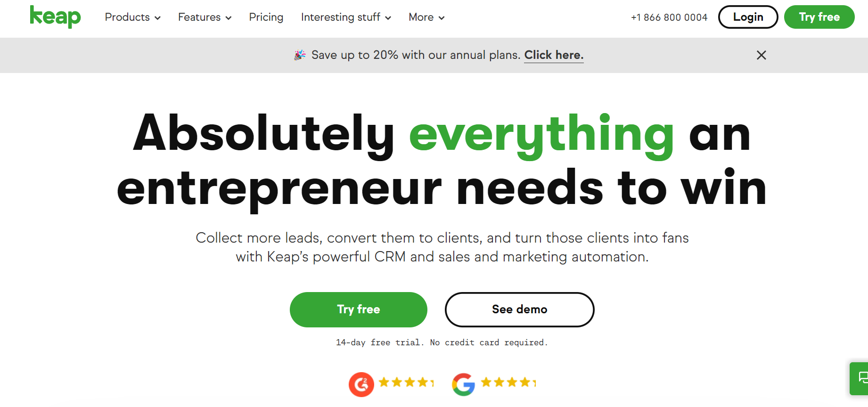This screenshot has width=868, height=407.
Task: Start trial with large Try free button
Action: (x=359, y=309)
